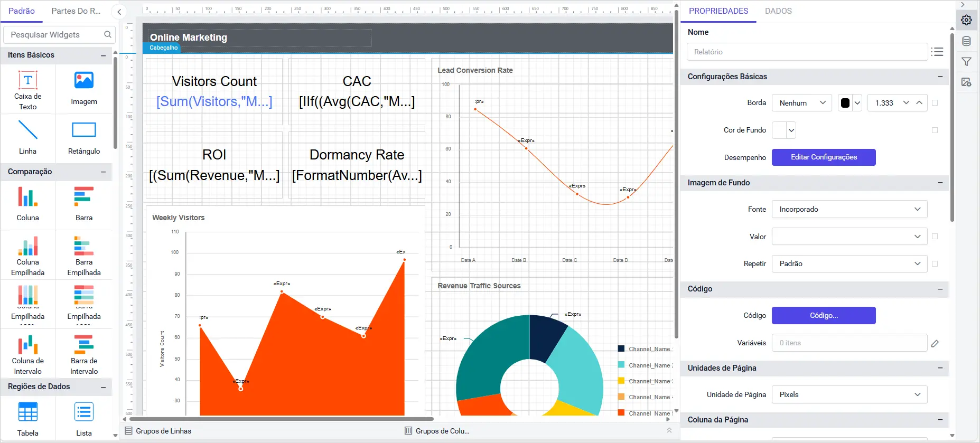Viewport: 980px width, 443px height.
Task: Expand the grouping panel with double chevron
Action: [x=669, y=430]
